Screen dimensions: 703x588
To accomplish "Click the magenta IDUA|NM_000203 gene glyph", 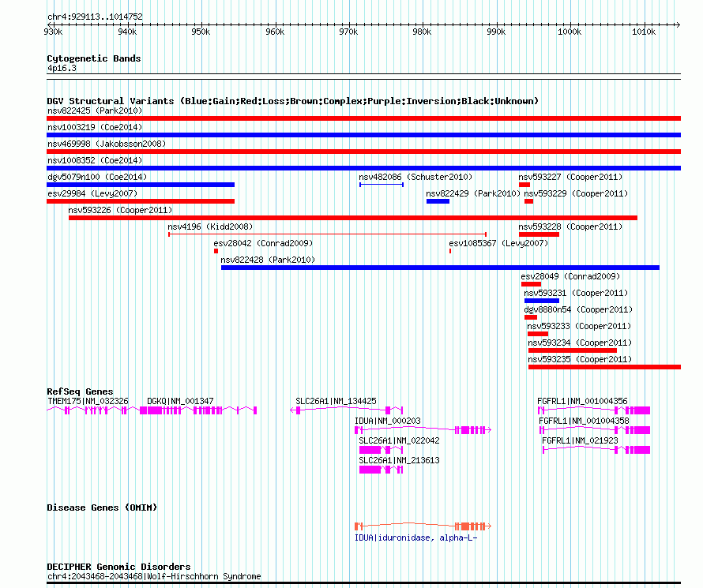I will [423, 430].
